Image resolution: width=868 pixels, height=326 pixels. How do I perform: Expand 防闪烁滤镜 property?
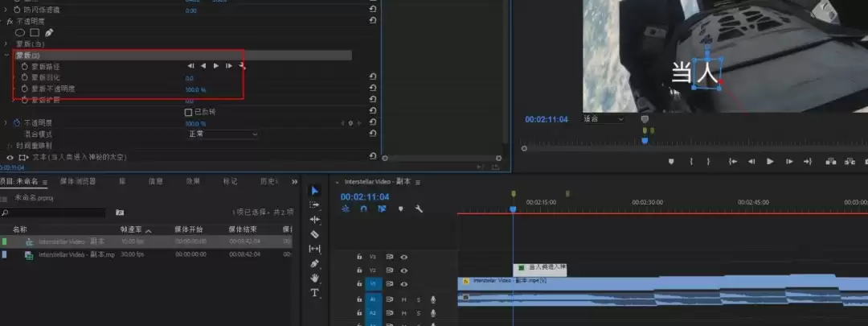click(6, 10)
